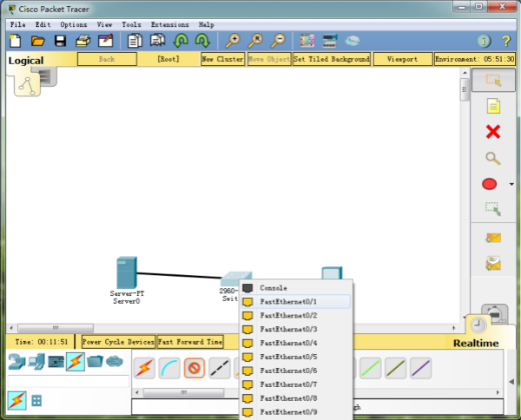Click the Add Complex PDU envelope icon

coord(493,263)
